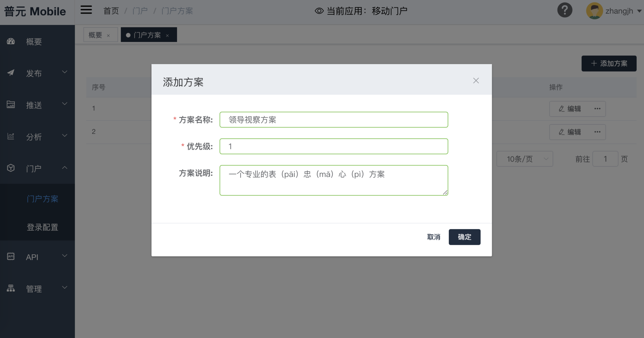The width and height of the screenshot is (644, 338).
Task: Open more options for row 1
Action: click(x=597, y=109)
